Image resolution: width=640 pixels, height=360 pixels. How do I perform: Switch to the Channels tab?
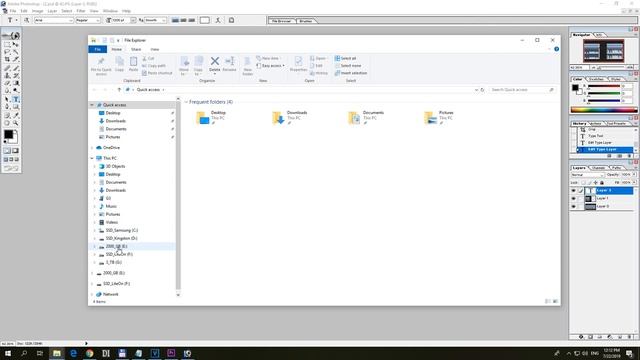point(598,168)
